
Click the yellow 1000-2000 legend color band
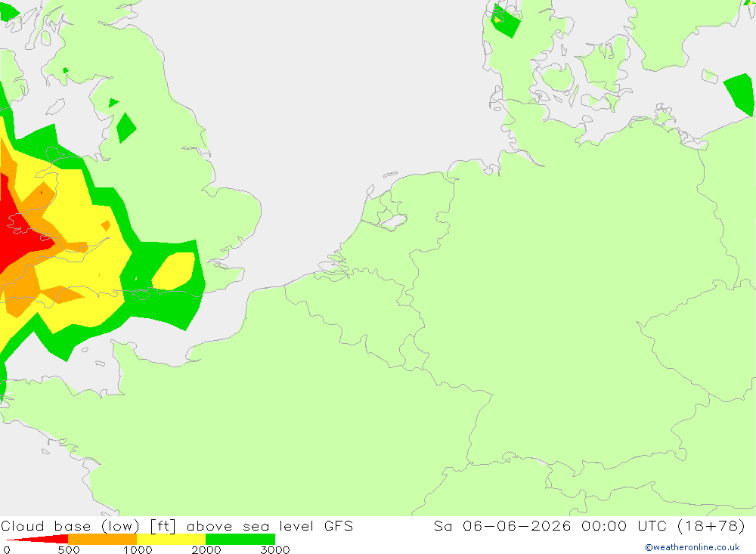[x=171, y=539]
